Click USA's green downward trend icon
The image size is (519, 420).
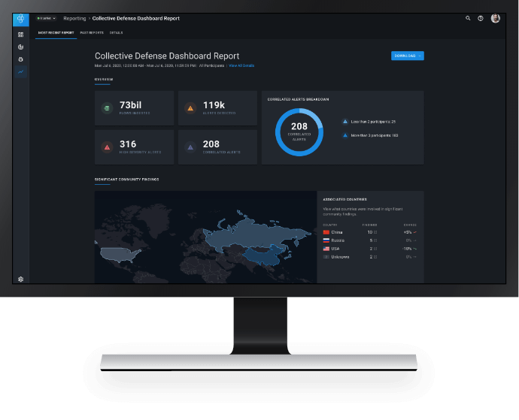[414, 249]
